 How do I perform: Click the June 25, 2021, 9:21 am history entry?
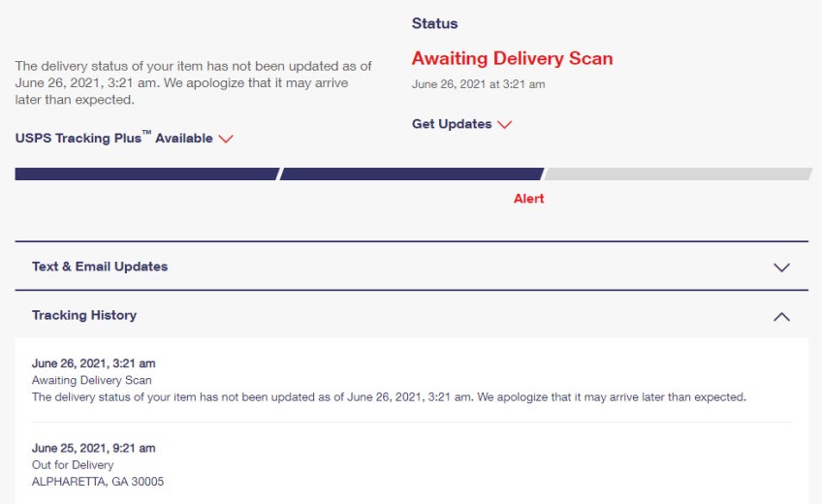93,448
